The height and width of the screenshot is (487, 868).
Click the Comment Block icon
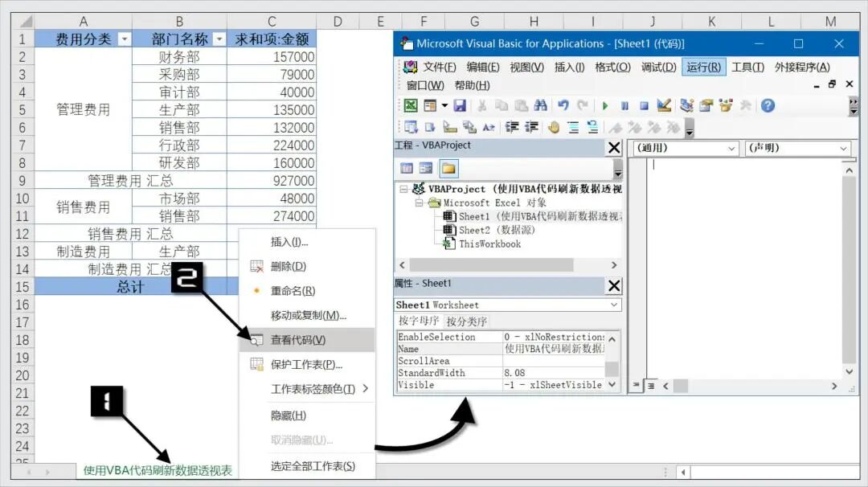(x=574, y=127)
